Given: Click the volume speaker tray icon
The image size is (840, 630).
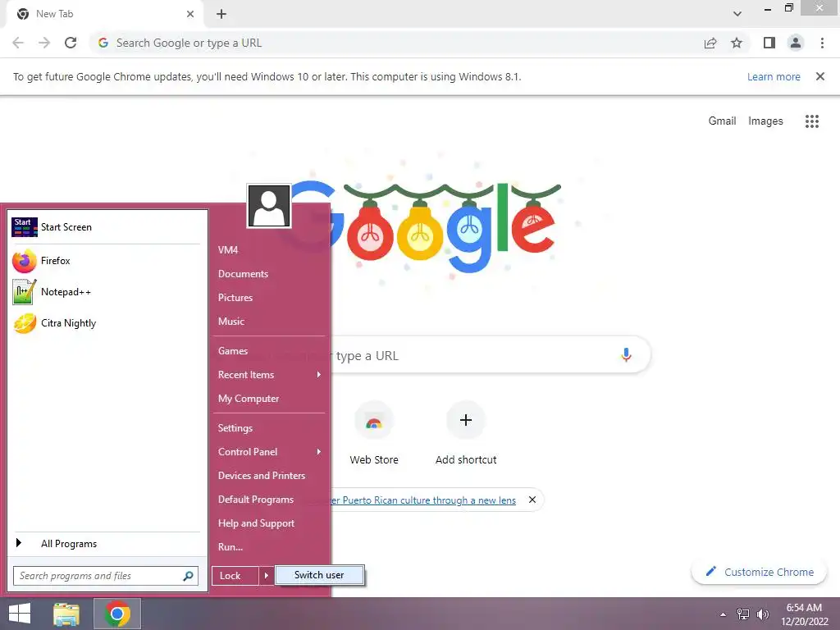Looking at the screenshot, I should 762,614.
